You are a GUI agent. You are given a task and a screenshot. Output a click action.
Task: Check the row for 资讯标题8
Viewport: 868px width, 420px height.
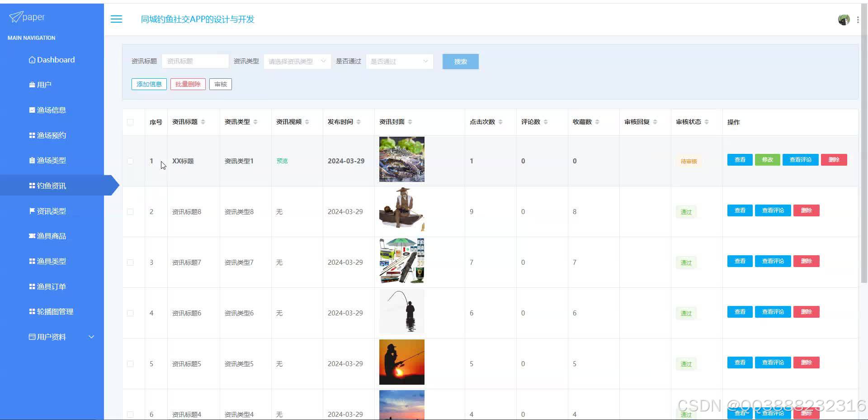pyautogui.click(x=130, y=212)
